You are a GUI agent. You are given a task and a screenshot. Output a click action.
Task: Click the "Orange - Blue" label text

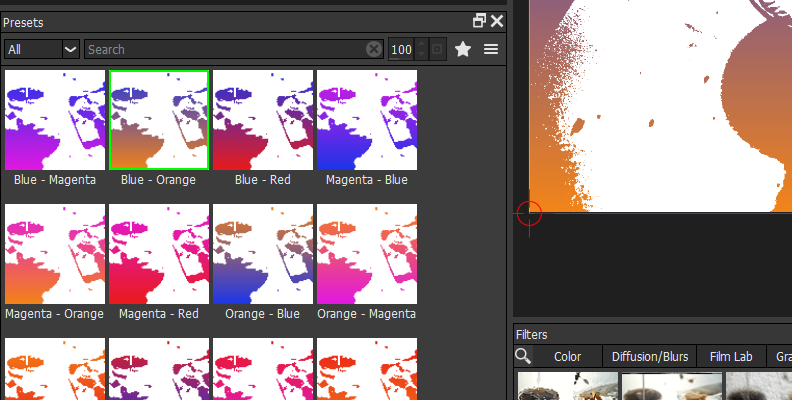pyautogui.click(x=263, y=314)
